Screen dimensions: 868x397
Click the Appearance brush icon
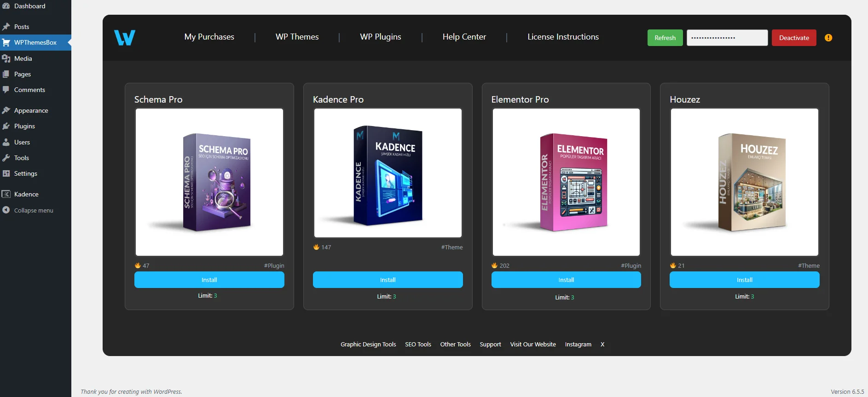coord(6,110)
